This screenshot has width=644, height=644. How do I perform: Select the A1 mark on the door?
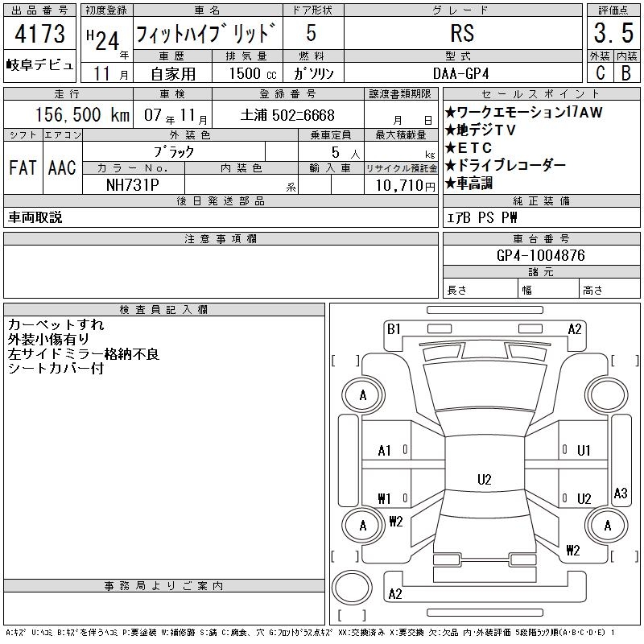(385, 451)
